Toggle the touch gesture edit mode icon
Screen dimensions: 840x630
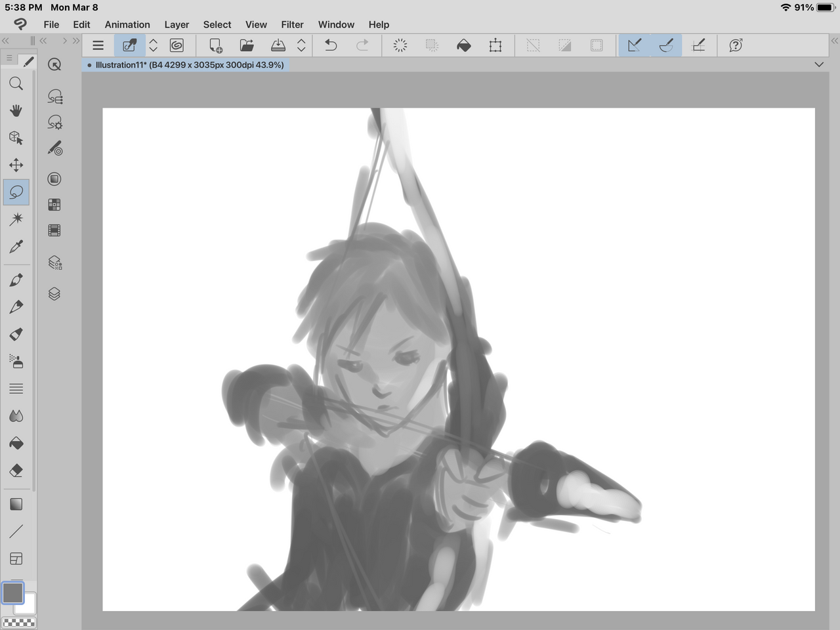click(x=130, y=45)
